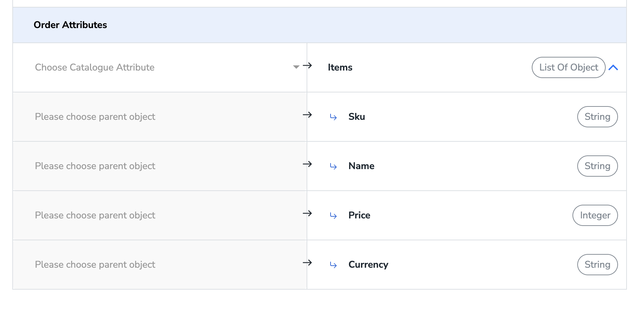Screen dimensions: 644x317
Task: Click the child indent icon beside Price
Action: [x=333, y=216]
